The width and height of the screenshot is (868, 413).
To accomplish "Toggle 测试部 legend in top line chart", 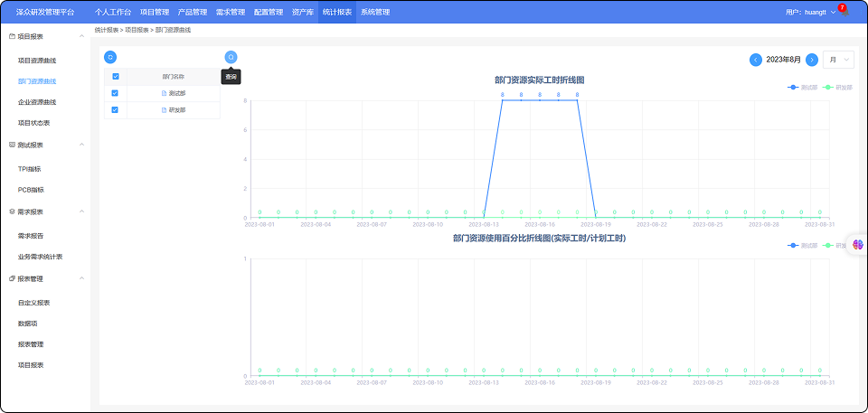I will [x=802, y=88].
